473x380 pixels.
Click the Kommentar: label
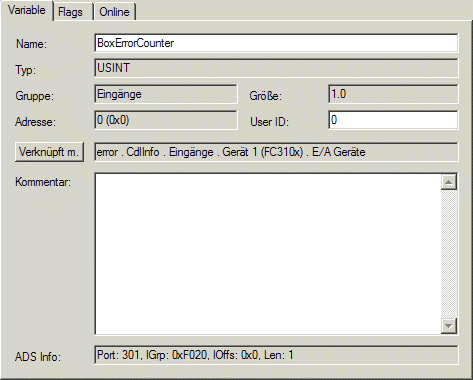pos(43,182)
